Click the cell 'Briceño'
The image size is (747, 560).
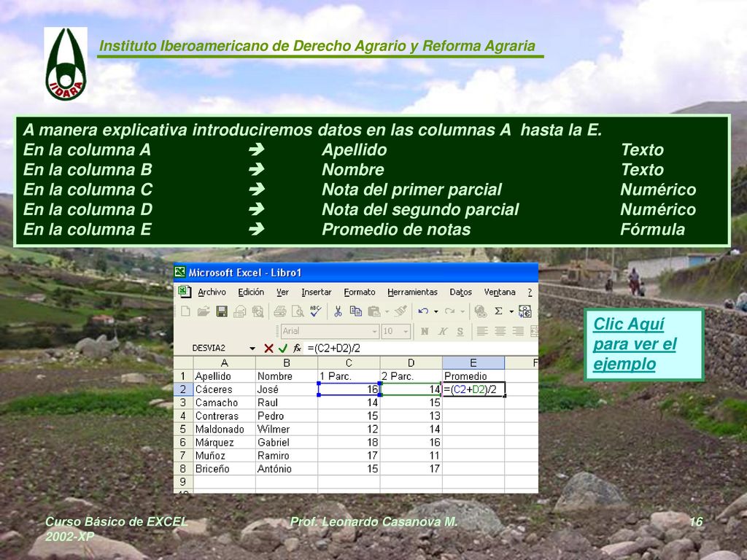[225, 469]
